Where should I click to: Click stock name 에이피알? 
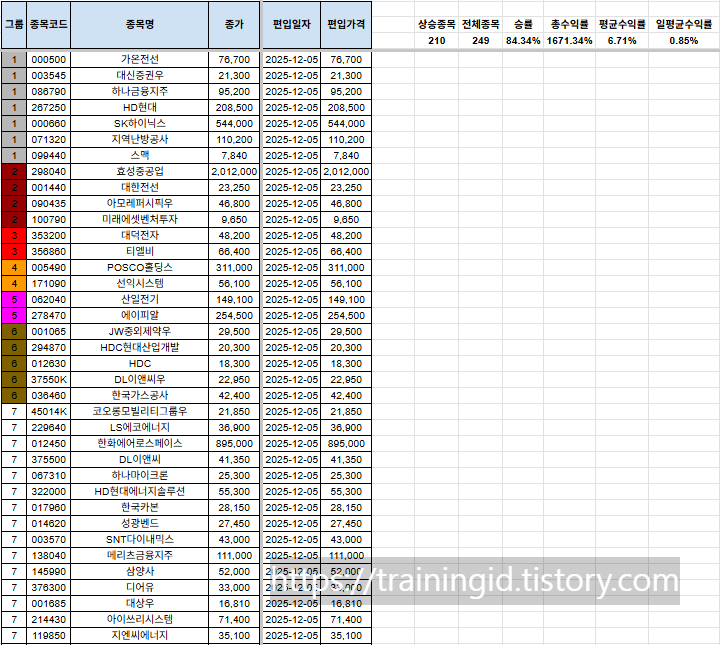coord(140,316)
